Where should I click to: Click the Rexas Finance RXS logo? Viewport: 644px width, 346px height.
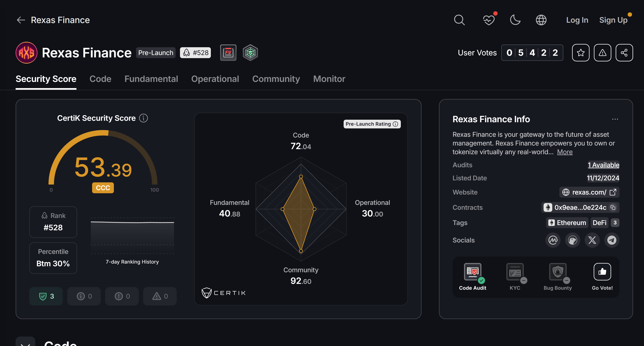27,53
